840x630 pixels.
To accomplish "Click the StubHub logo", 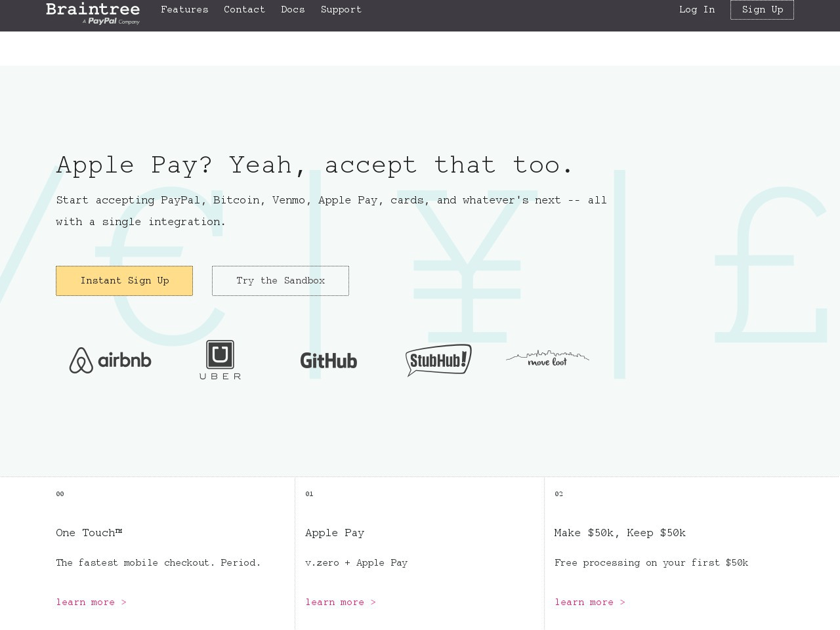I will [x=438, y=360].
